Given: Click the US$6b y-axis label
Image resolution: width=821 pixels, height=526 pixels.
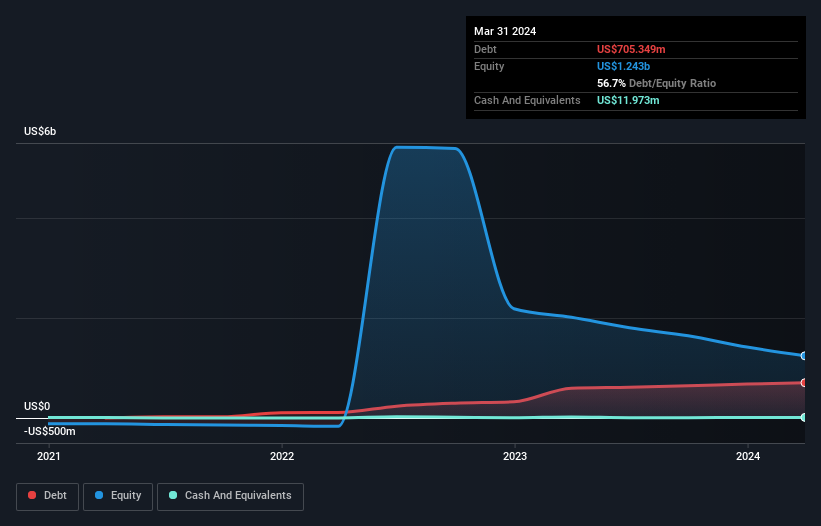Looking at the screenshot, I should (x=40, y=131).
